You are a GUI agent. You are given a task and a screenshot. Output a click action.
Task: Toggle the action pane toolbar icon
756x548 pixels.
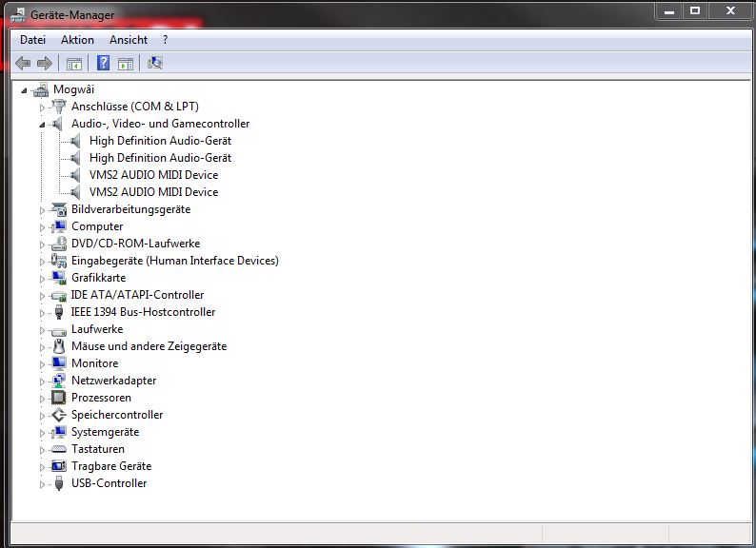coord(126,64)
